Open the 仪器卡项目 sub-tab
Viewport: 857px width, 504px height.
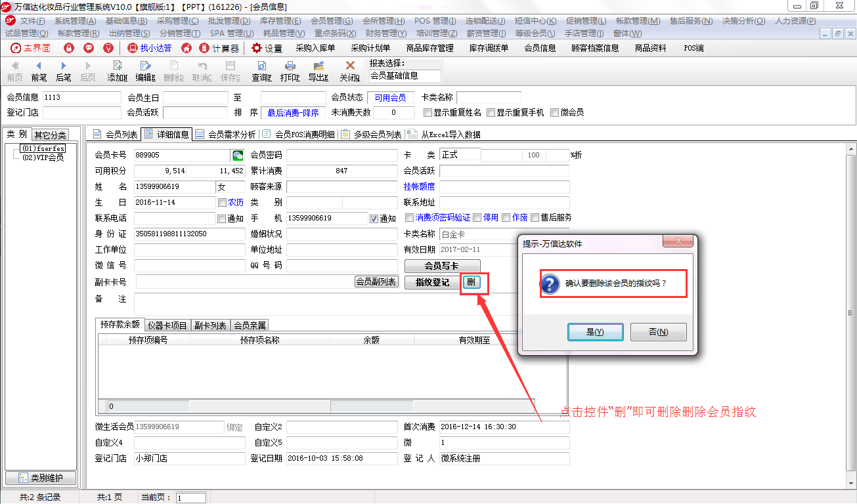pos(167,325)
